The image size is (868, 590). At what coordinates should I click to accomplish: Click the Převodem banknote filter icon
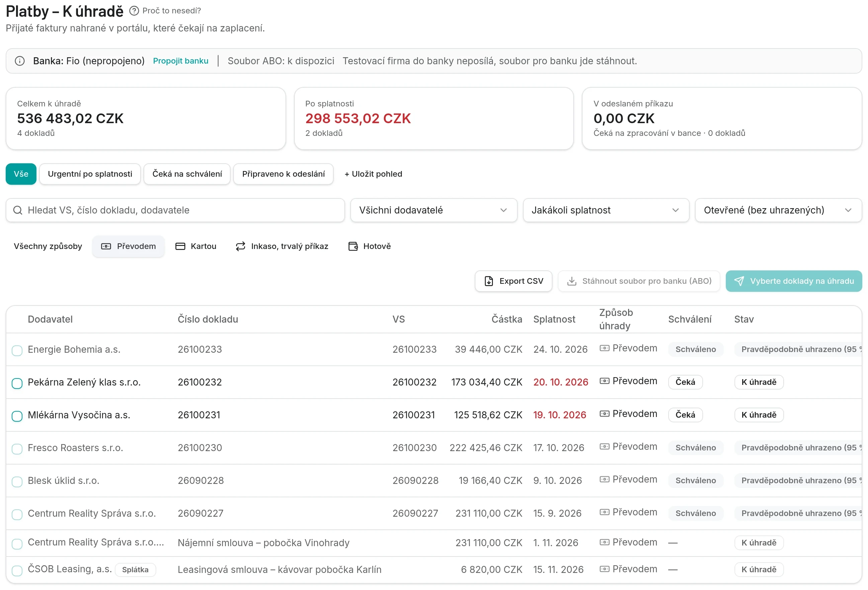point(106,247)
